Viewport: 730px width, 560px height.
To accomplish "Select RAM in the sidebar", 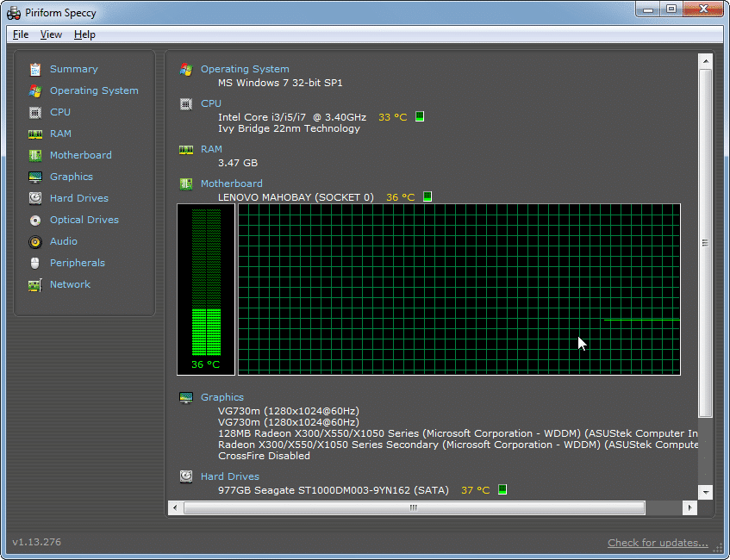I will (x=60, y=134).
